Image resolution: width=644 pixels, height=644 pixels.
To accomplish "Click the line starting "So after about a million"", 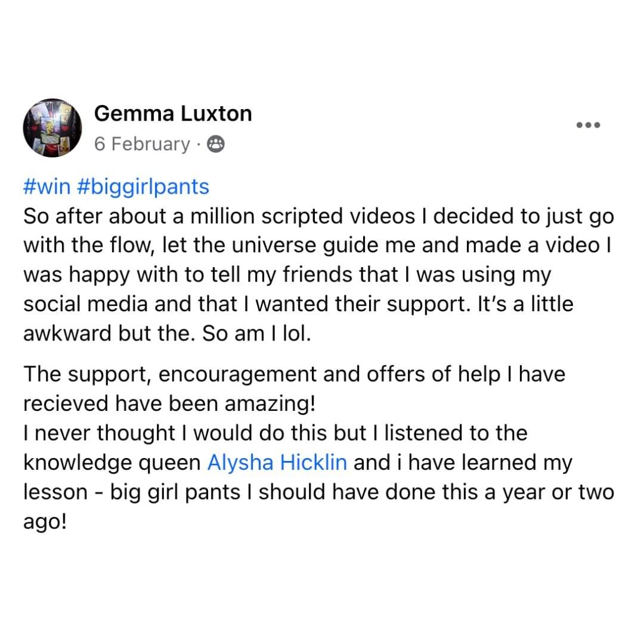I will pyautogui.click(x=318, y=216).
